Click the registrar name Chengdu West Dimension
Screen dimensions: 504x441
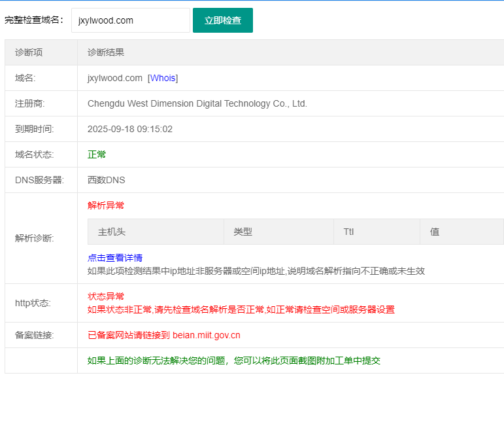197,103
